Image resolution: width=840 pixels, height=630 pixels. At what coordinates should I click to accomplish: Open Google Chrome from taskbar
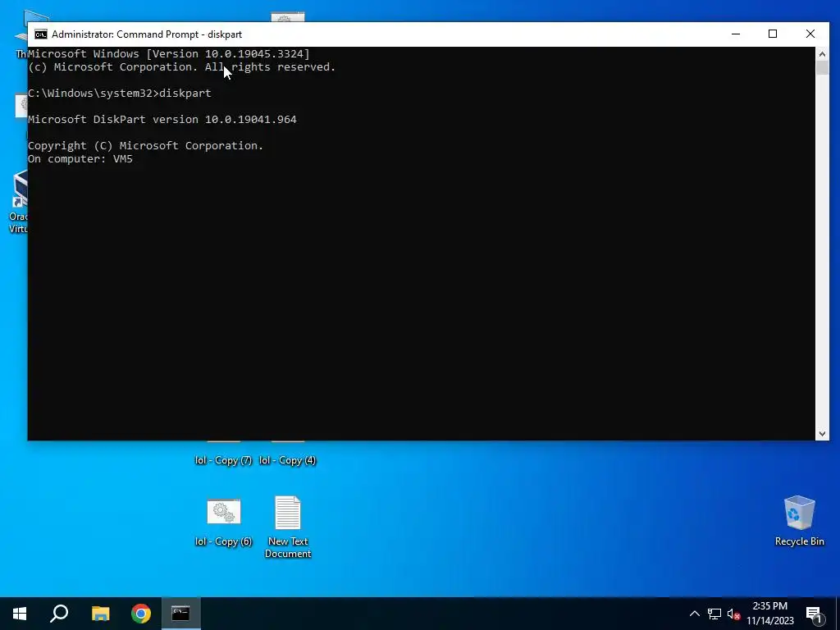click(x=141, y=614)
